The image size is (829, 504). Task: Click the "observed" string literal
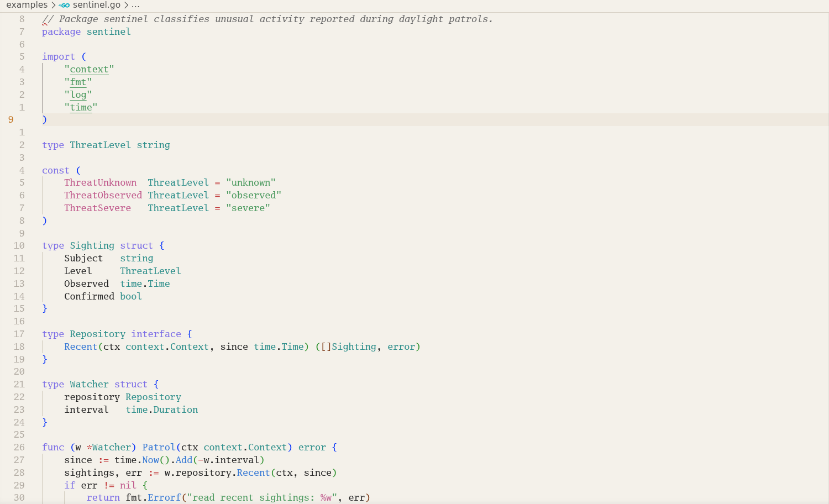point(254,195)
